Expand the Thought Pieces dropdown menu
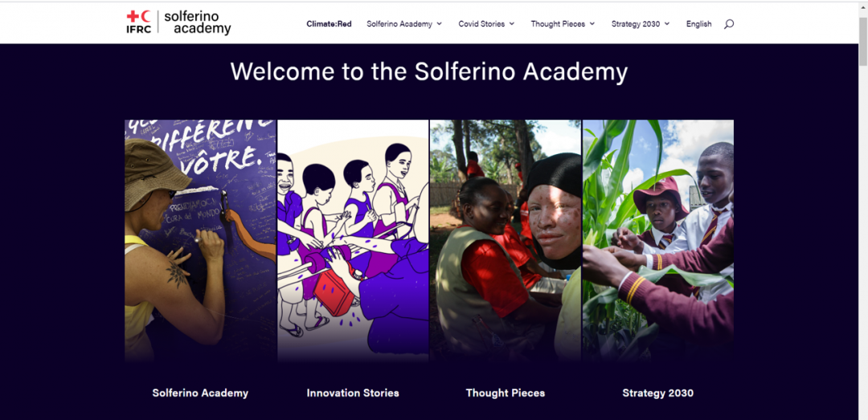 click(563, 24)
